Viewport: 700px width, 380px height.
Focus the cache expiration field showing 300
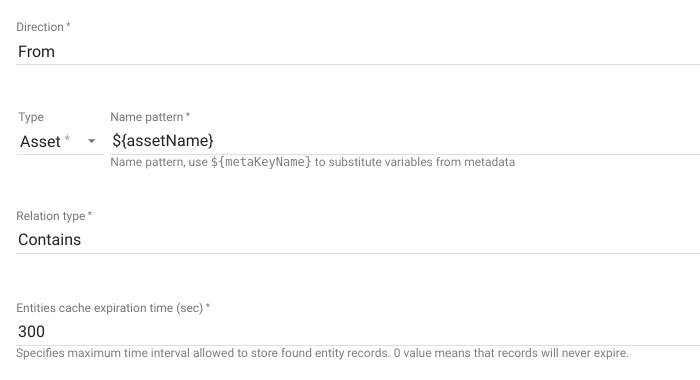pos(358,332)
